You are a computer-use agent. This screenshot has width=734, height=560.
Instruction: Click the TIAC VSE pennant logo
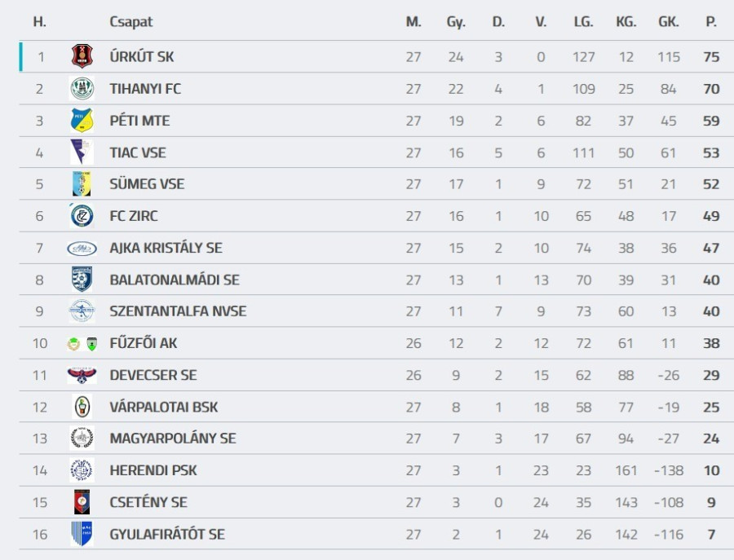click(82, 152)
